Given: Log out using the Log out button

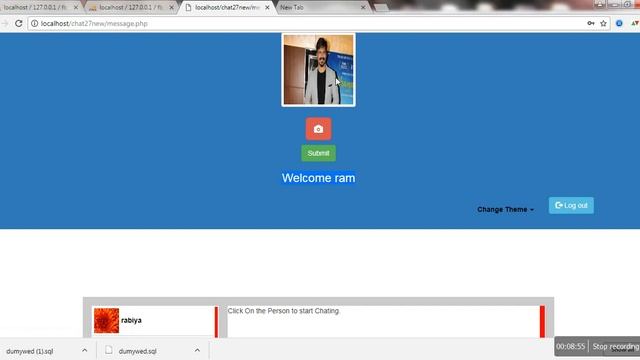Looking at the screenshot, I should tap(571, 205).
